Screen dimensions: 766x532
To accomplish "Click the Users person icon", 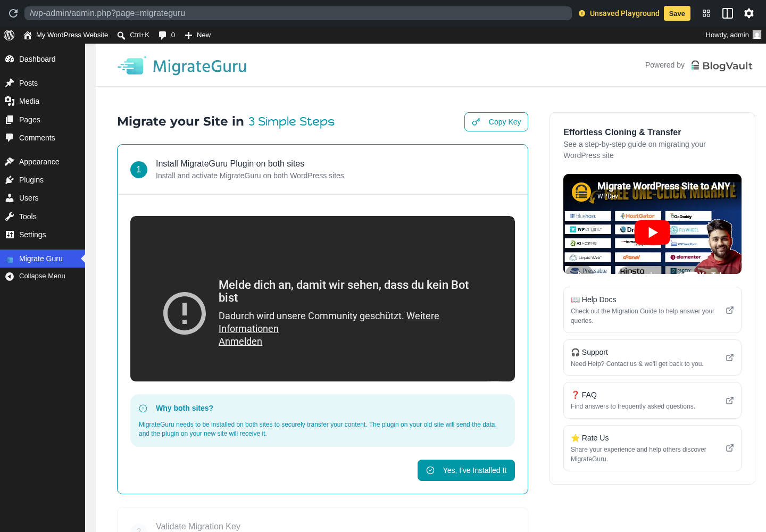I will [x=10, y=198].
